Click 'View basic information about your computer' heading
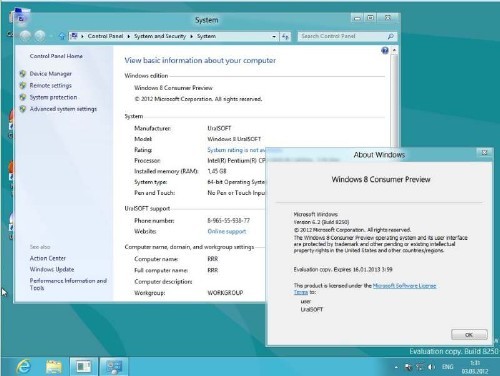Viewport: 500px width, 376px height. coord(200,60)
